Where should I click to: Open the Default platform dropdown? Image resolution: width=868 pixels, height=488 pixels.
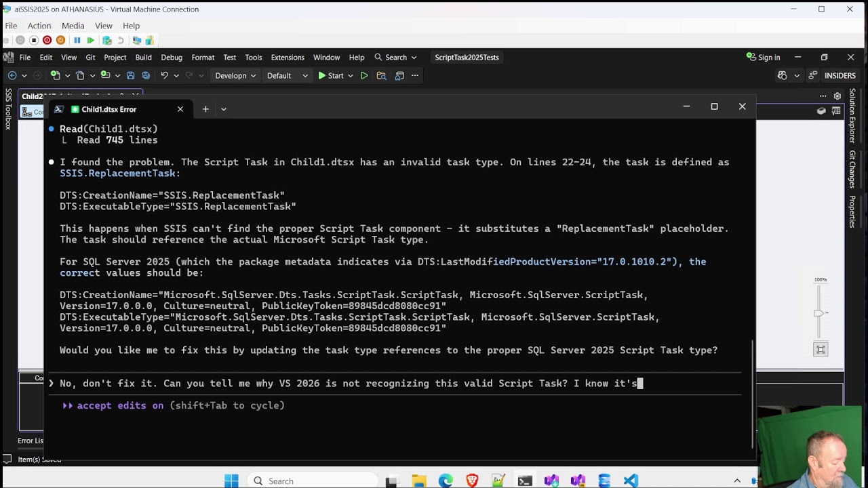(287, 75)
